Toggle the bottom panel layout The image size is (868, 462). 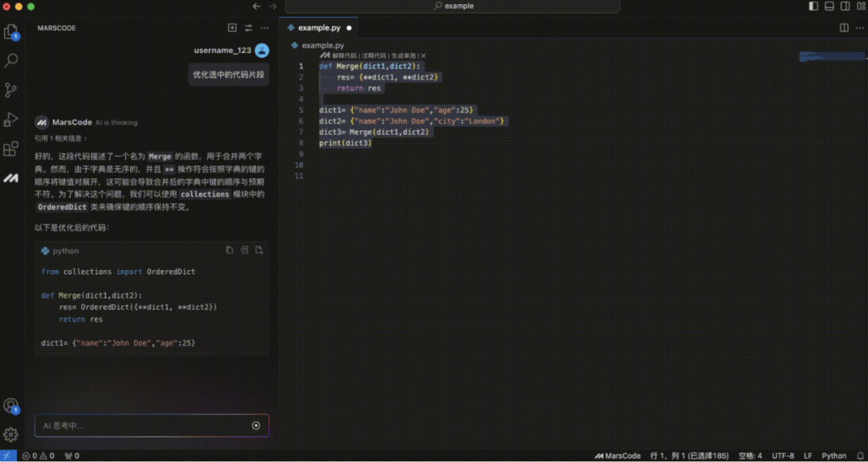[829, 6]
